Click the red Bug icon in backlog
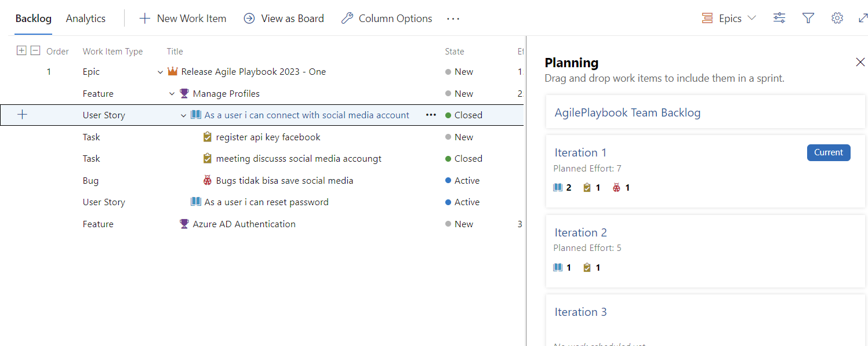This screenshot has width=868, height=346. click(208, 180)
